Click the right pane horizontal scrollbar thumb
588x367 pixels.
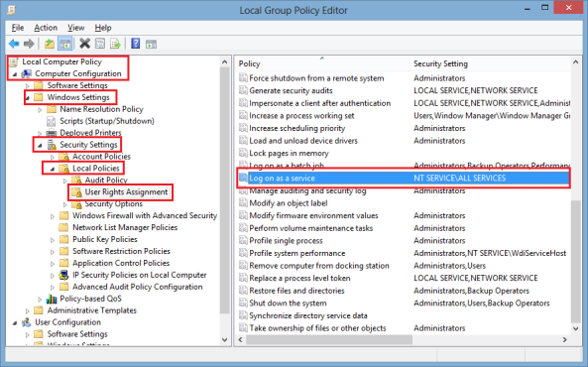coord(329,339)
